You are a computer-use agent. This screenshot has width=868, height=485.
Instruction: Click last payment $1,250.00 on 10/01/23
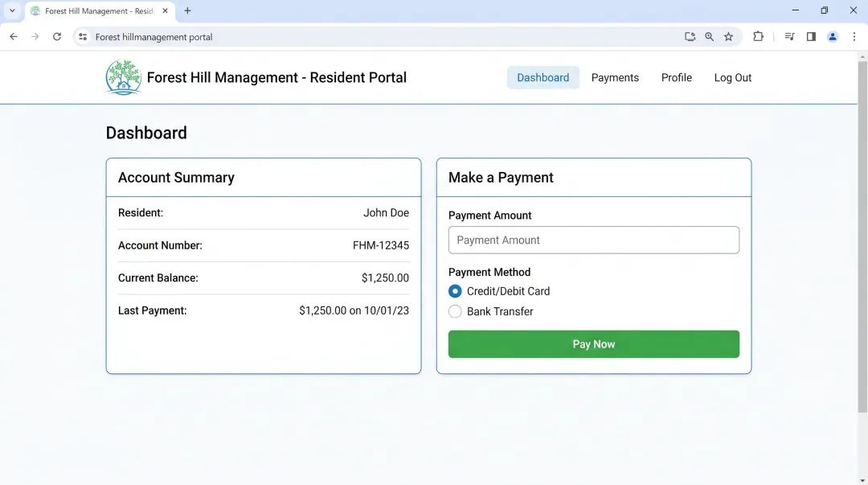point(354,311)
